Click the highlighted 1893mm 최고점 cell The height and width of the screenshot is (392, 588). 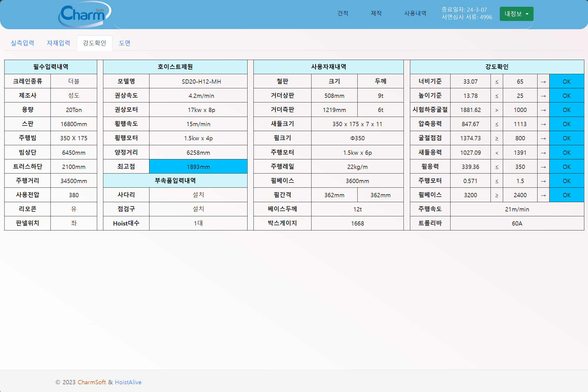tap(198, 167)
